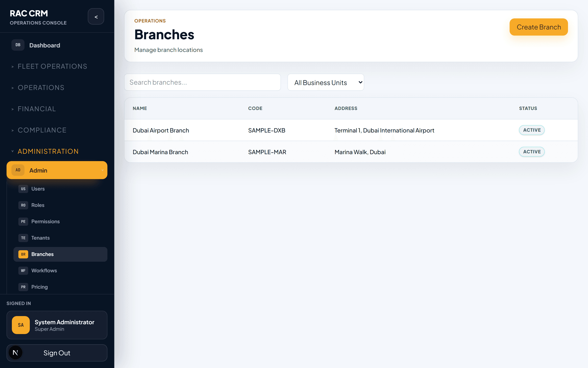Click the Super Admin role label
The height and width of the screenshot is (368, 588).
(x=49, y=329)
